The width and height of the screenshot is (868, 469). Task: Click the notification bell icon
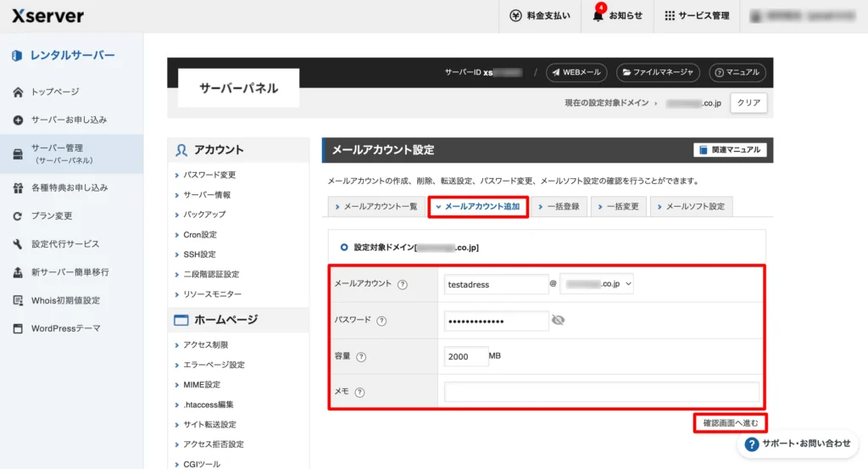pyautogui.click(x=598, y=15)
